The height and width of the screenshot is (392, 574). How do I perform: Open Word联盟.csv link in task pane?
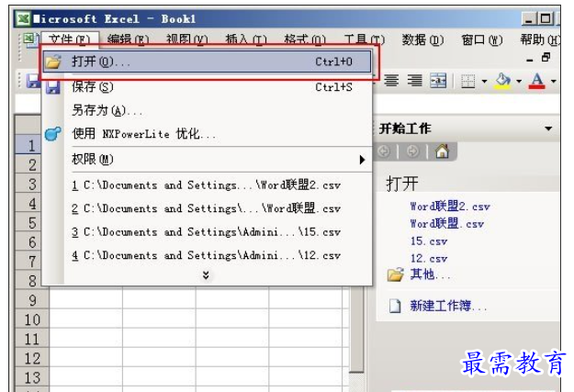tap(447, 224)
